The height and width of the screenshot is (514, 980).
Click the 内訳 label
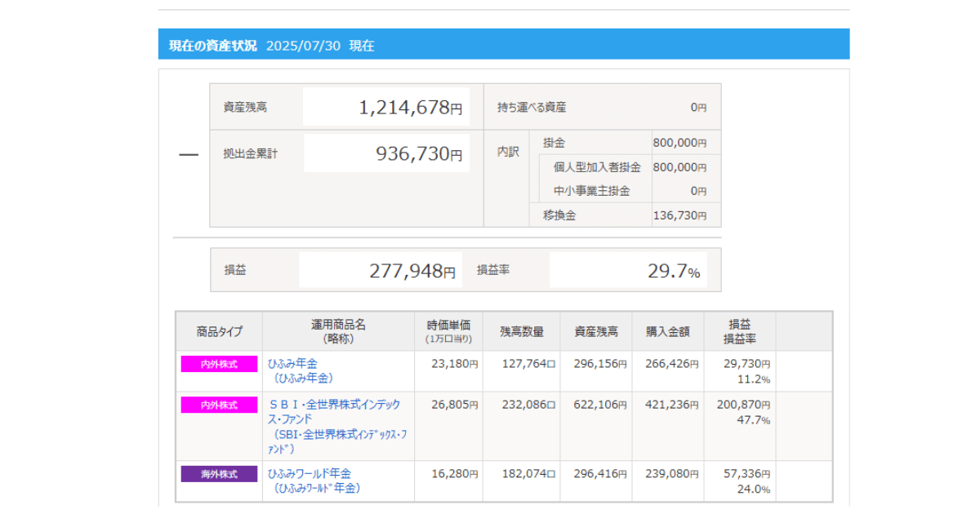click(508, 152)
